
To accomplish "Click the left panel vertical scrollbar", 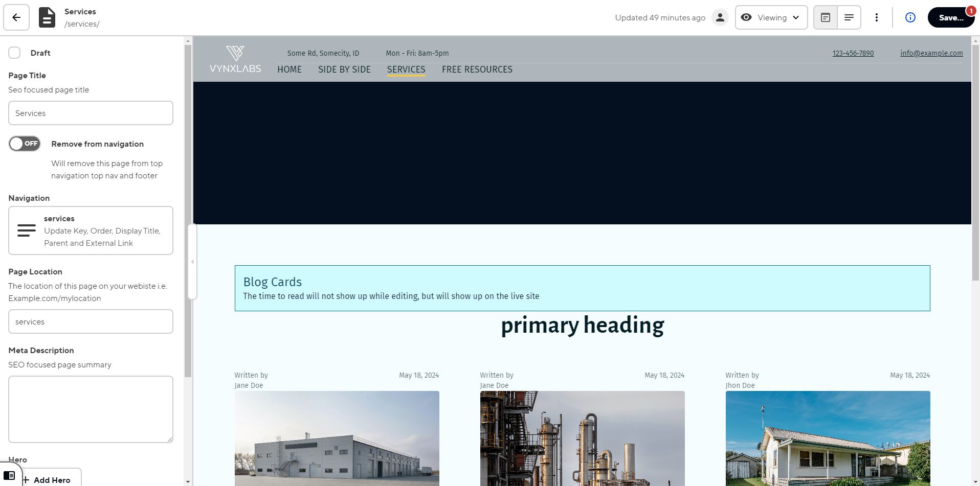I will pyautogui.click(x=188, y=204).
